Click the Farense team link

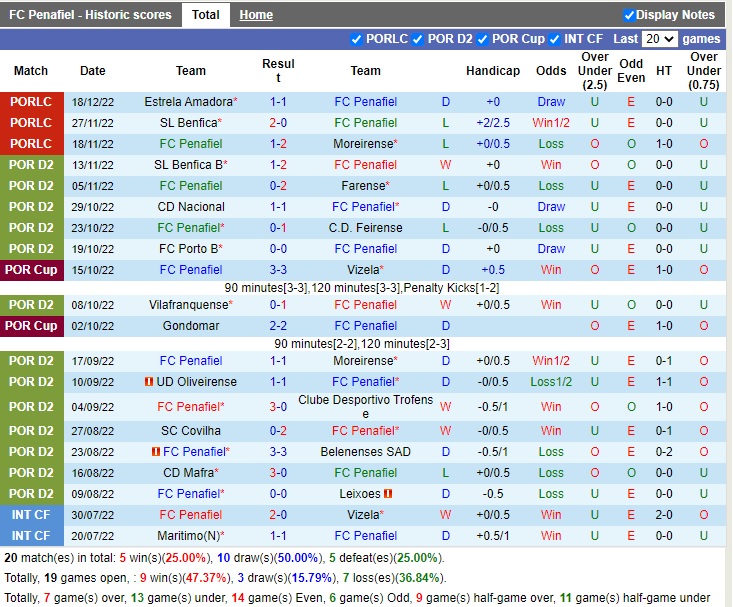coord(363,186)
